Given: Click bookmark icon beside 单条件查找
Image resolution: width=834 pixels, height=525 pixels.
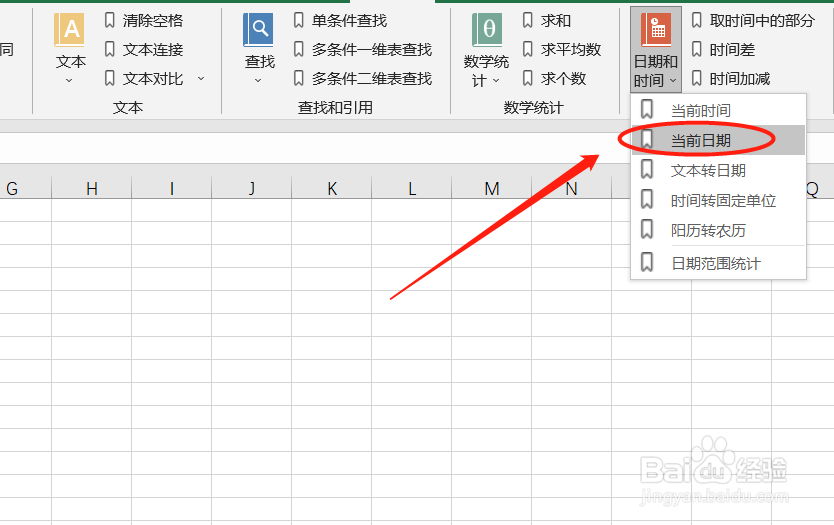Looking at the screenshot, I should pyautogui.click(x=299, y=20).
